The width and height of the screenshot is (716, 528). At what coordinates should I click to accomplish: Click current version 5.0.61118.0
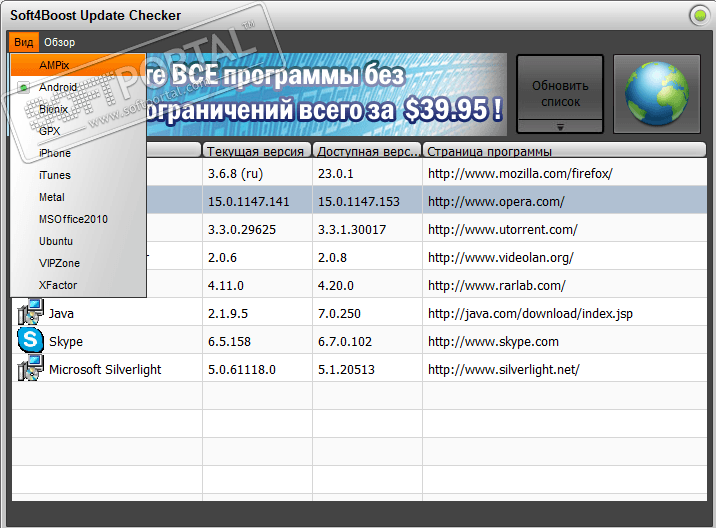(x=242, y=369)
